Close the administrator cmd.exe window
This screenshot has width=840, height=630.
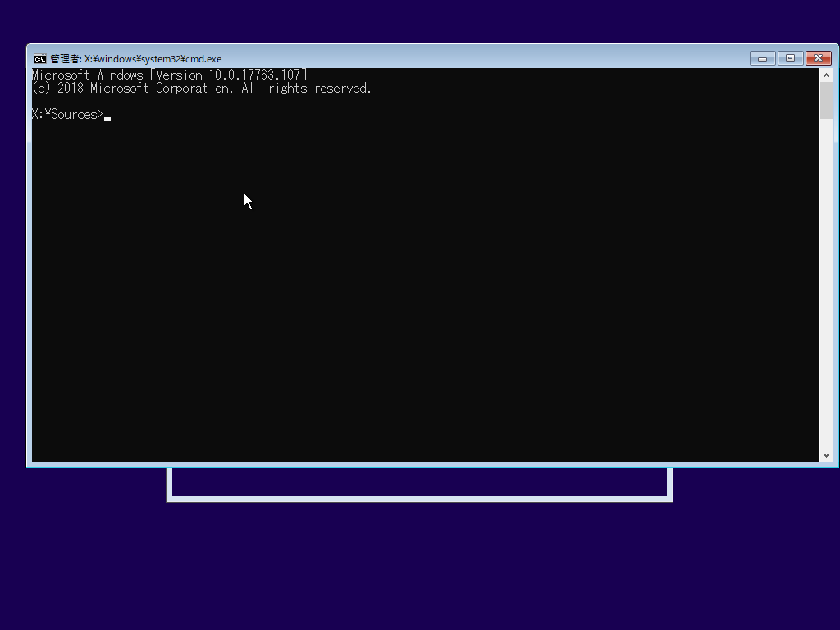click(819, 58)
